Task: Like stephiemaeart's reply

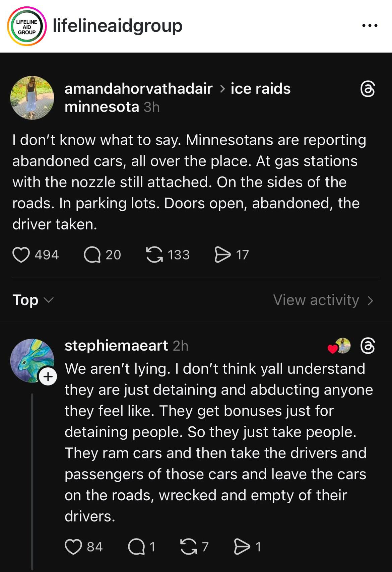Action: point(73,547)
